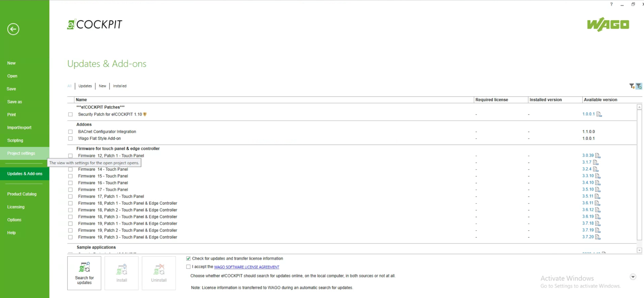
Task: Click list scrollbar down arrow
Action: pos(639,250)
